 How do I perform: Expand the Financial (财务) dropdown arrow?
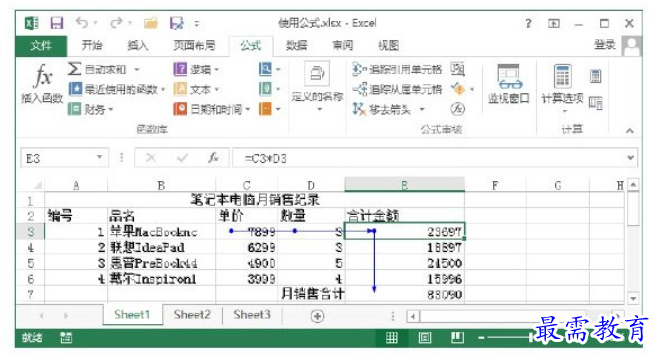111,109
